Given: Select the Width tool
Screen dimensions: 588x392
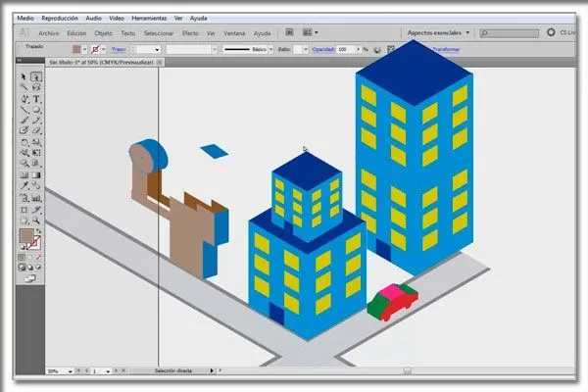Looking at the screenshot, I should pos(24,153).
